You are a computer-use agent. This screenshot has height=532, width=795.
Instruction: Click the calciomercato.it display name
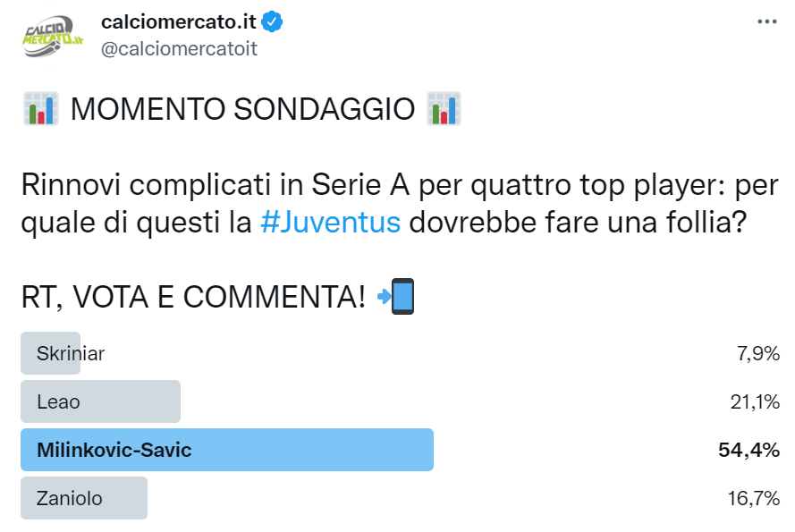[x=178, y=21]
